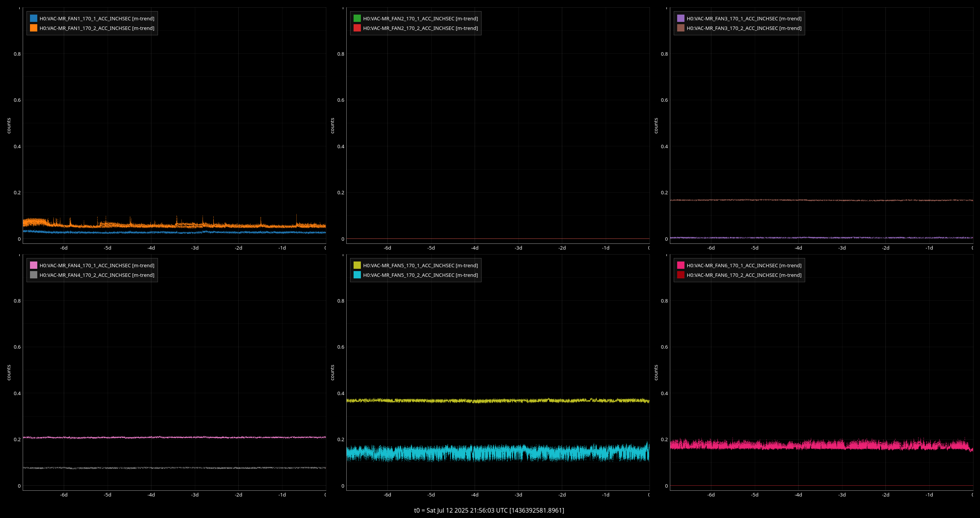
Task: Click the 0.8 y-axis tick in FAN6 plot
Action: pyautogui.click(x=664, y=301)
